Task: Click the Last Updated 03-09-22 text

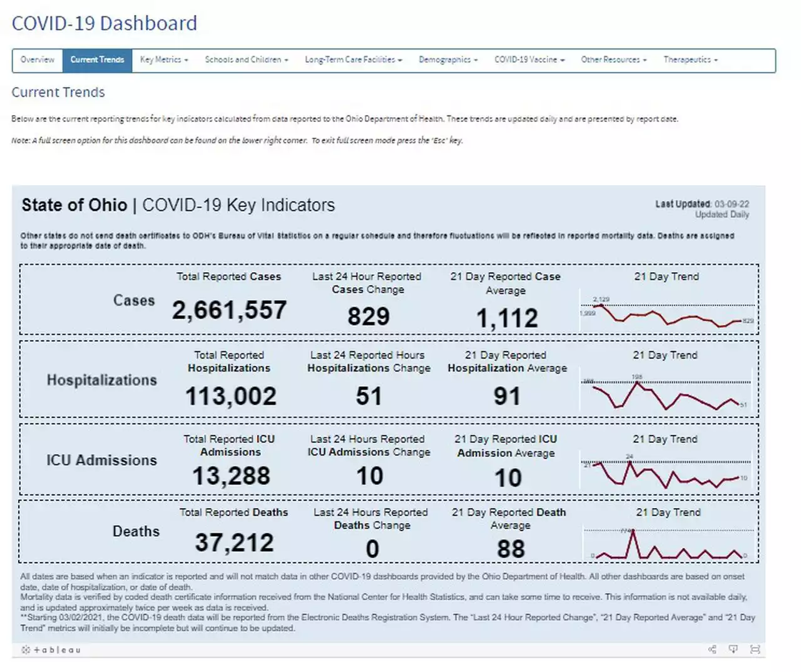Action: tap(702, 204)
